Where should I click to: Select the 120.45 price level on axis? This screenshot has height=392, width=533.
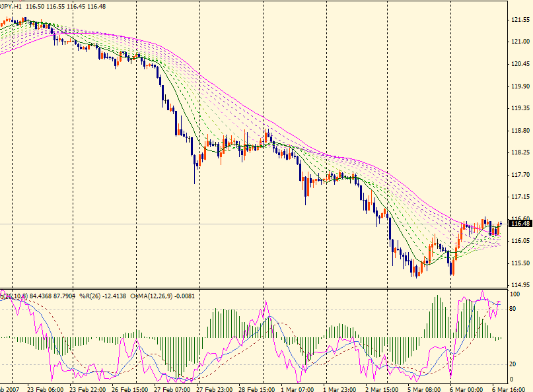click(x=521, y=64)
